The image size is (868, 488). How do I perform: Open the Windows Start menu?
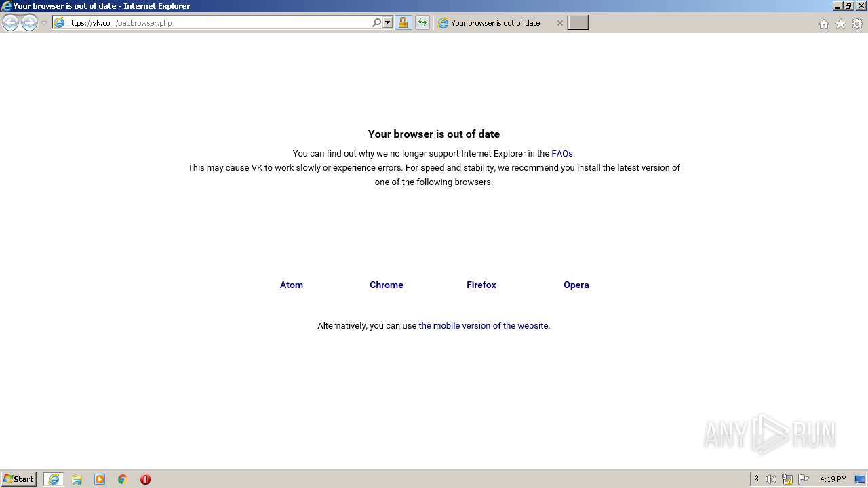tap(19, 479)
